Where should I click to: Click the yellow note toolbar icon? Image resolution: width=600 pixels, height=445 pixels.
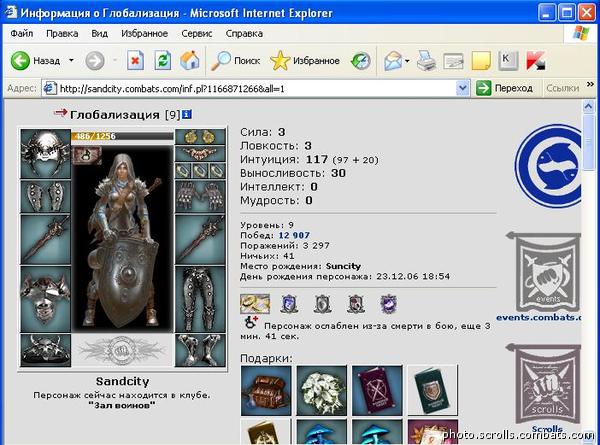481,60
